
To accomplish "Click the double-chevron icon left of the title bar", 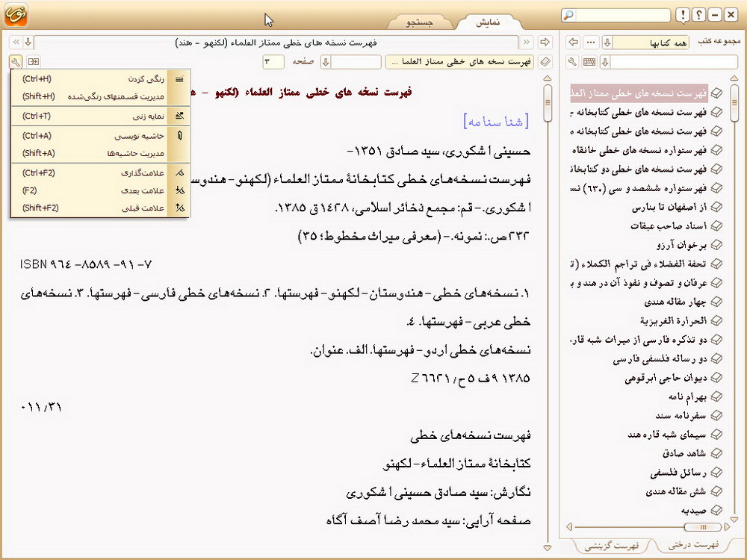I will pos(16,43).
